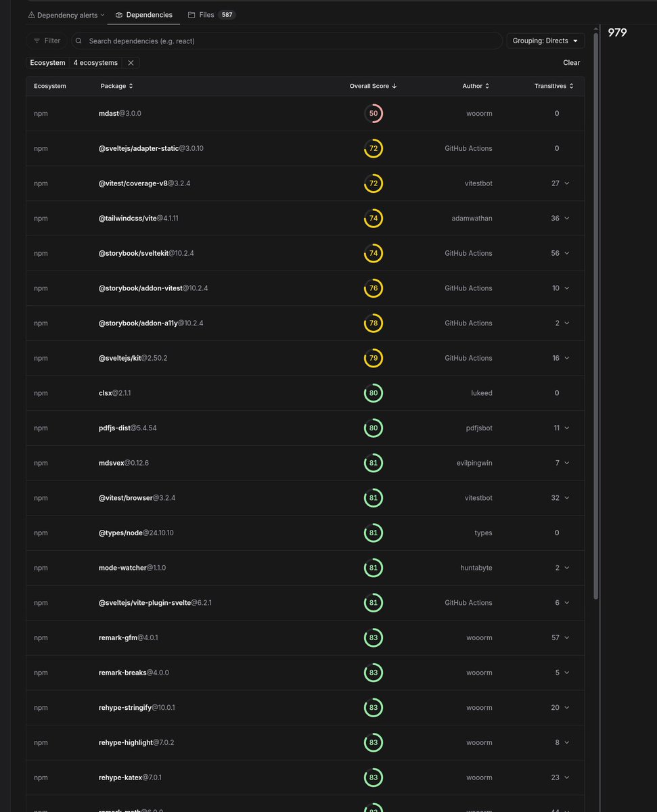Click score 79 ring for @sveltejs/kit
Viewport: 657px width, 812px height.
(373, 358)
